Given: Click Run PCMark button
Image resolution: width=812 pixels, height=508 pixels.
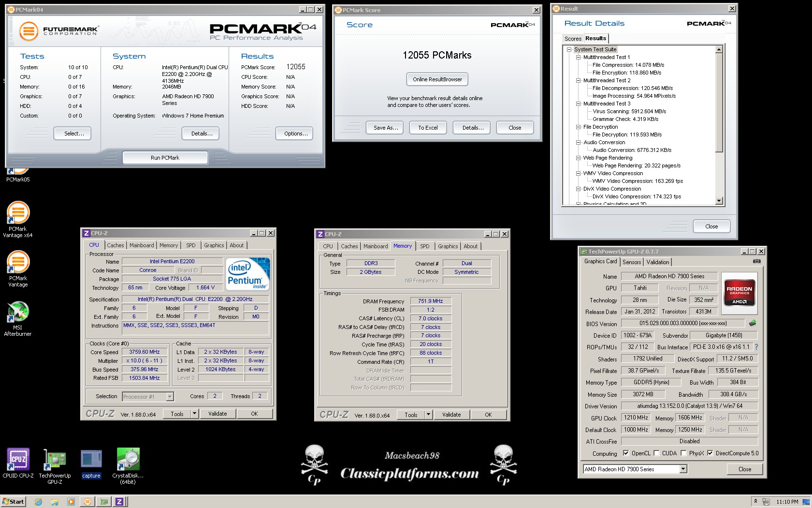Looking at the screenshot, I should point(165,158).
